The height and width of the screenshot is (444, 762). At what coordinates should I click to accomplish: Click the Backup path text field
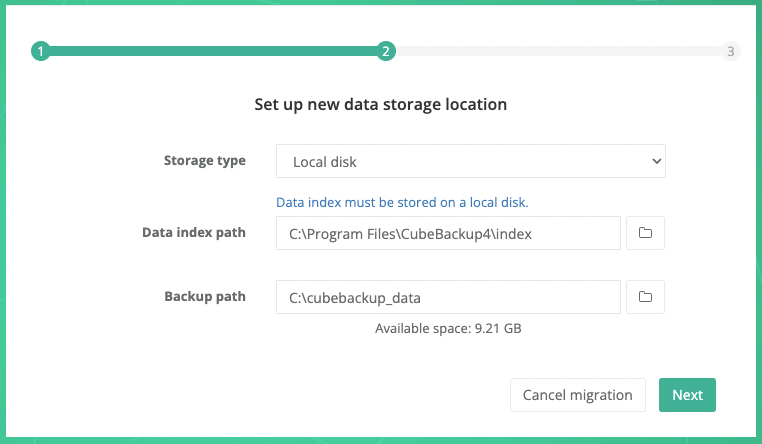click(448, 297)
